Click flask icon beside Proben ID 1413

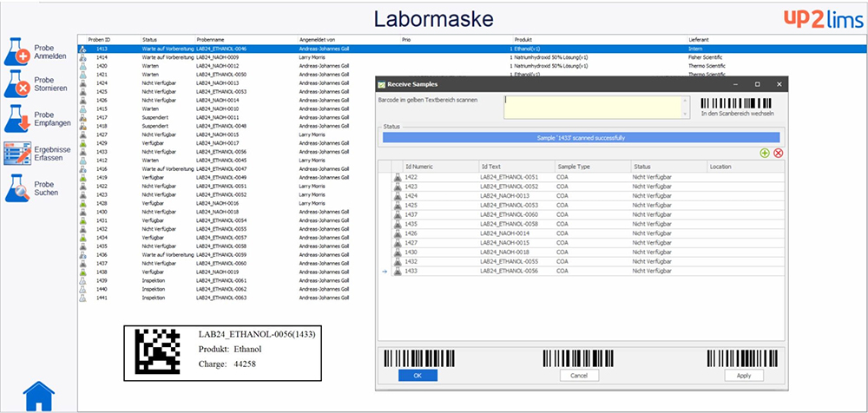[82, 49]
